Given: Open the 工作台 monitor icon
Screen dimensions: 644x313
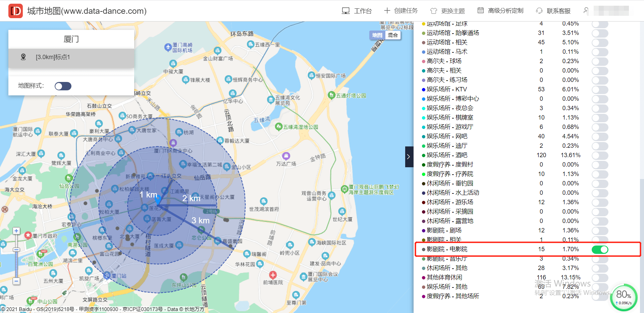Looking at the screenshot, I should [345, 11].
